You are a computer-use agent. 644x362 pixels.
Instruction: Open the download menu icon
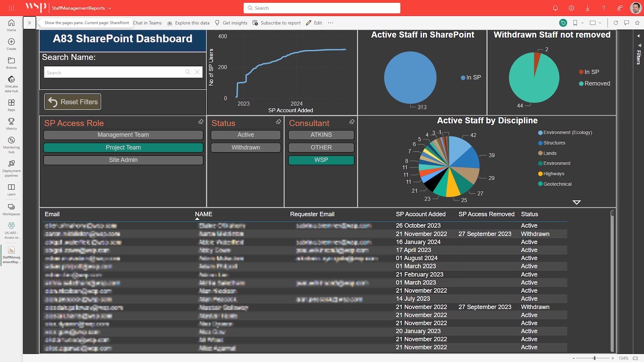coord(587,8)
